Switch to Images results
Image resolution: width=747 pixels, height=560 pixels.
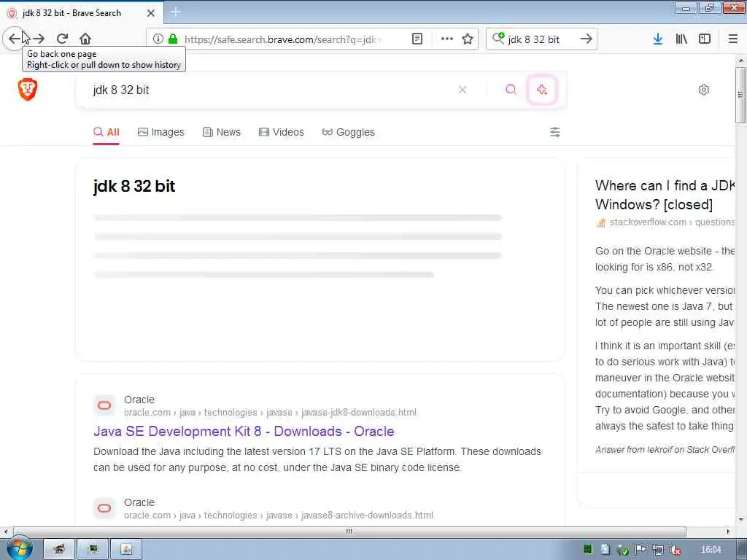160,132
